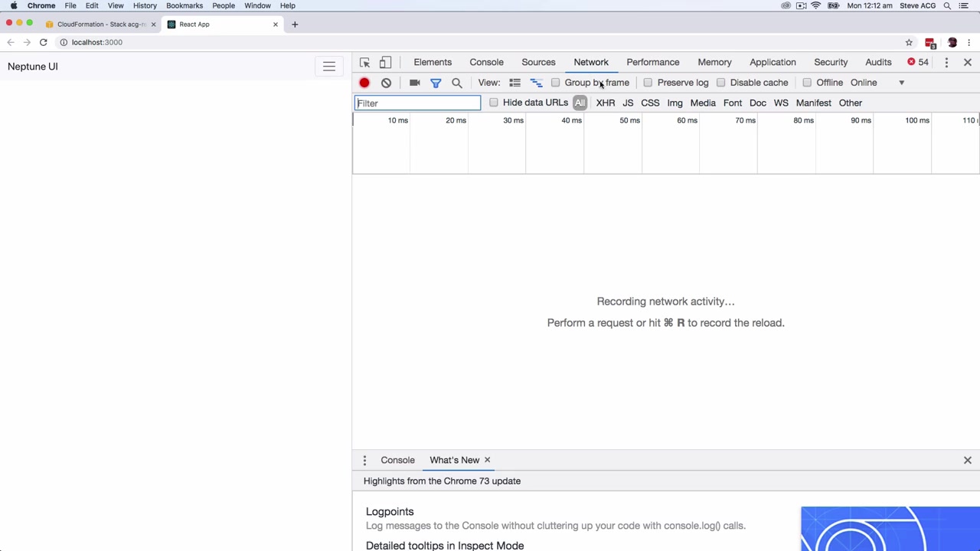Filter requests by JS type

[x=628, y=103]
